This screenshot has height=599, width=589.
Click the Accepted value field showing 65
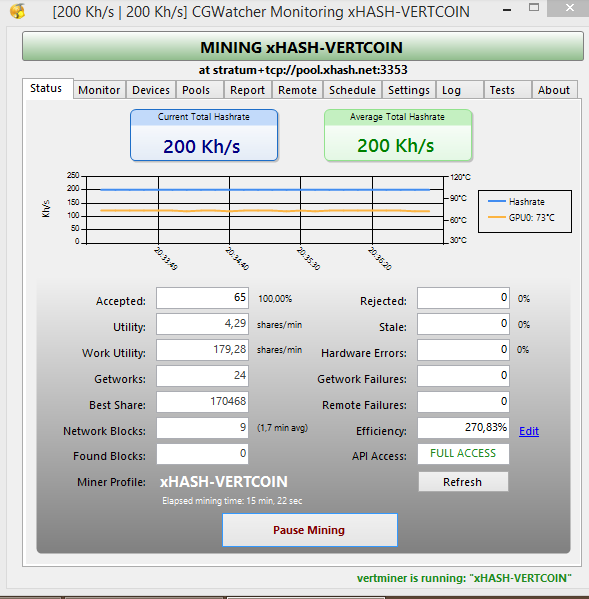[202, 298]
